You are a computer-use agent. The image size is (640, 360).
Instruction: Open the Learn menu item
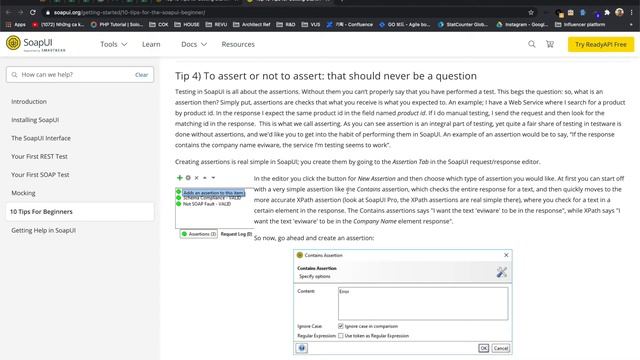(151, 44)
